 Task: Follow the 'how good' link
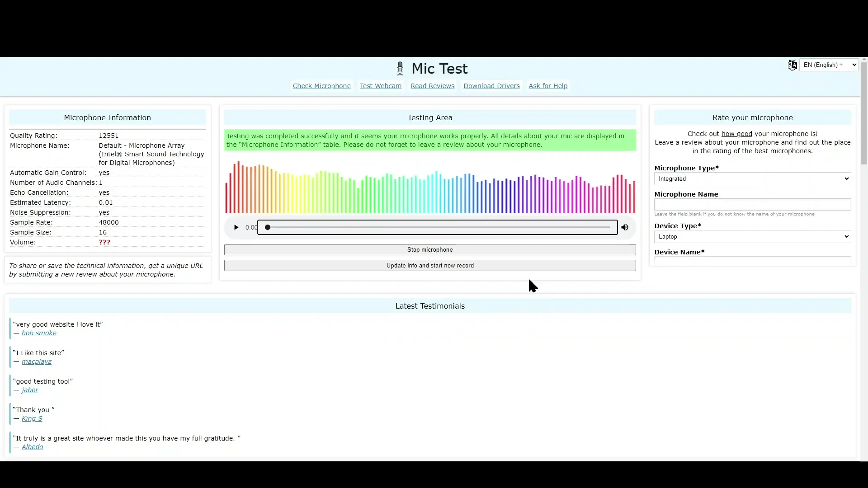736,134
